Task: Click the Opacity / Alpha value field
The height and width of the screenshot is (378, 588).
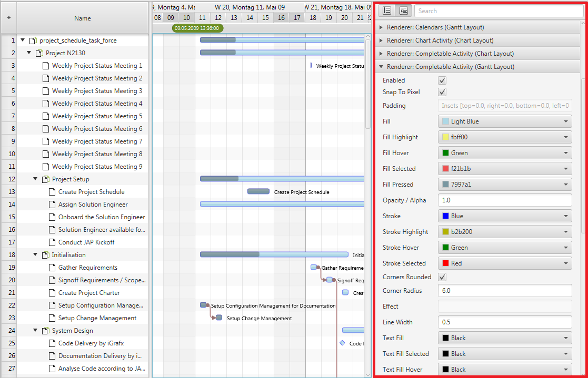Action: tap(505, 200)
